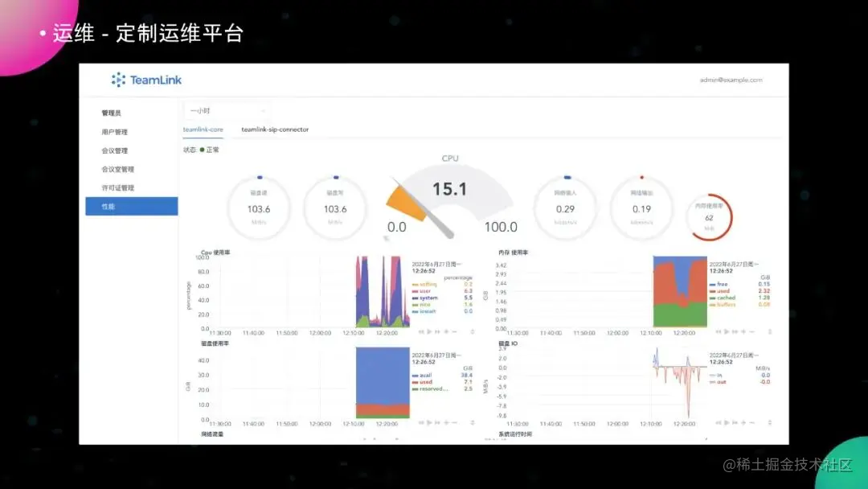The image size is (868, 489).
Task: Zoom in on the Cpu 使用率 chart
Action: pos(446,331)
